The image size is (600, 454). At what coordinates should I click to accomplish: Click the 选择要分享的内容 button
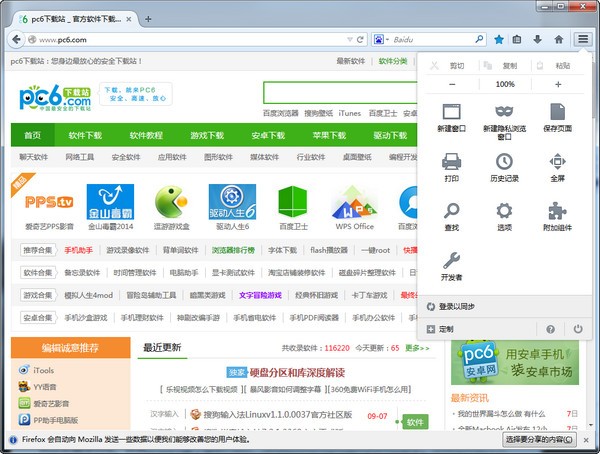click(x=540, y=439)
